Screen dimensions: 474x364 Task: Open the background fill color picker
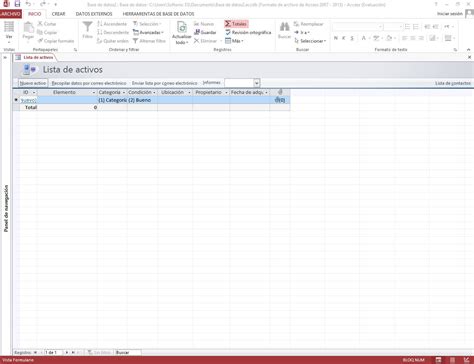(391, 38)
